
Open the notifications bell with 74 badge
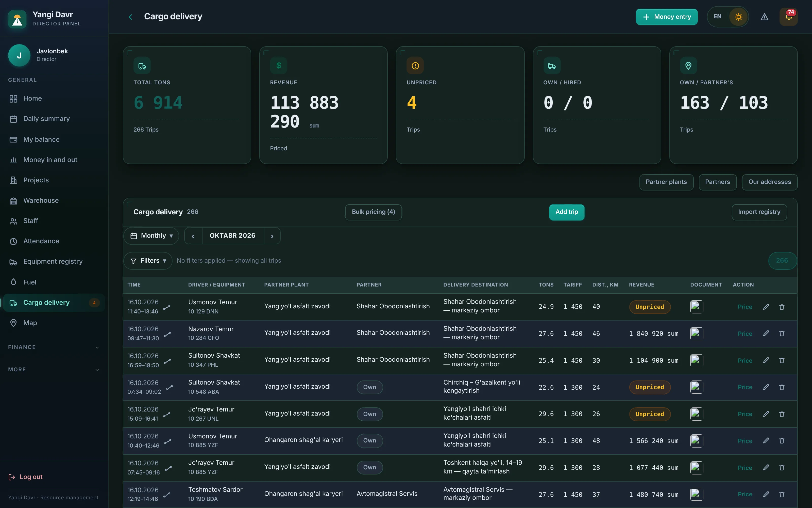pos(788,17)
